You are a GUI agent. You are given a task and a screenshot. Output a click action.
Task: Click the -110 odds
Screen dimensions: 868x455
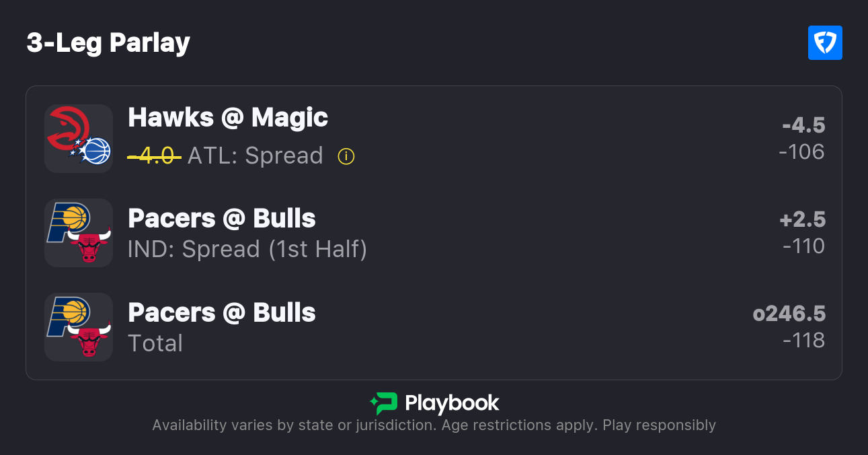pos(803,246)
